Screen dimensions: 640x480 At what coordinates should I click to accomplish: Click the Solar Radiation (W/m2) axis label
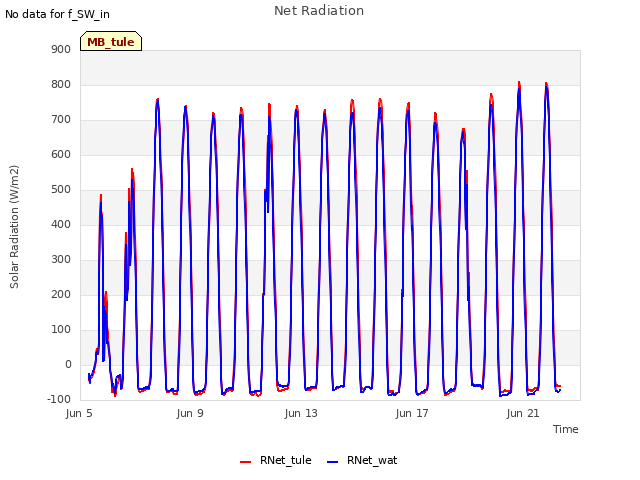14,227
